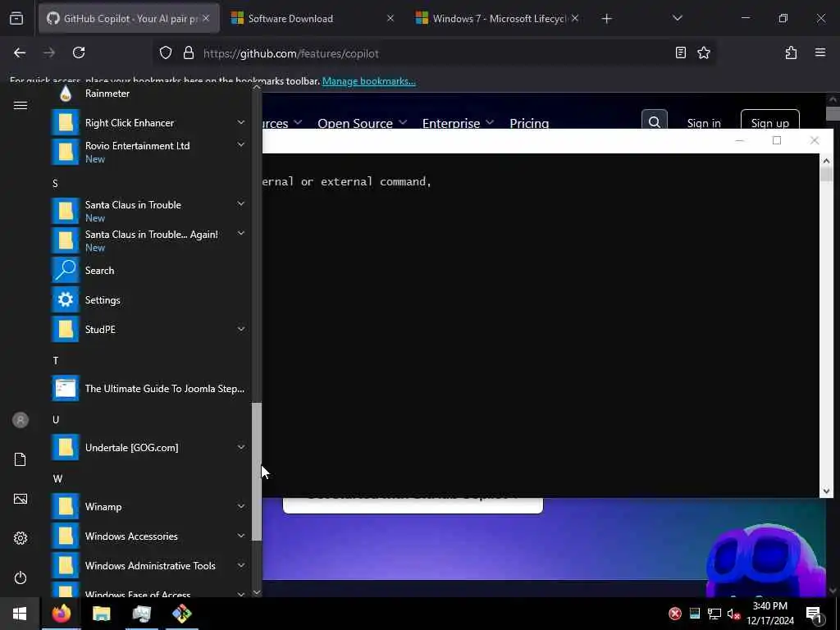840x630 pixels.
Task: Click the Sign up button on GitHub
Action: point(769,122)
